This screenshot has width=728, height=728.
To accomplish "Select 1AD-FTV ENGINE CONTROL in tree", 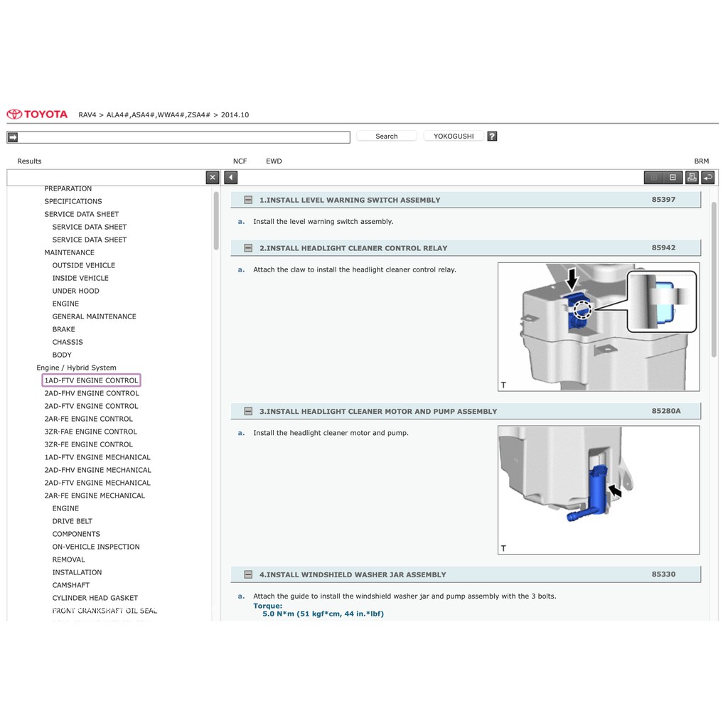I will tap(91, 380).
